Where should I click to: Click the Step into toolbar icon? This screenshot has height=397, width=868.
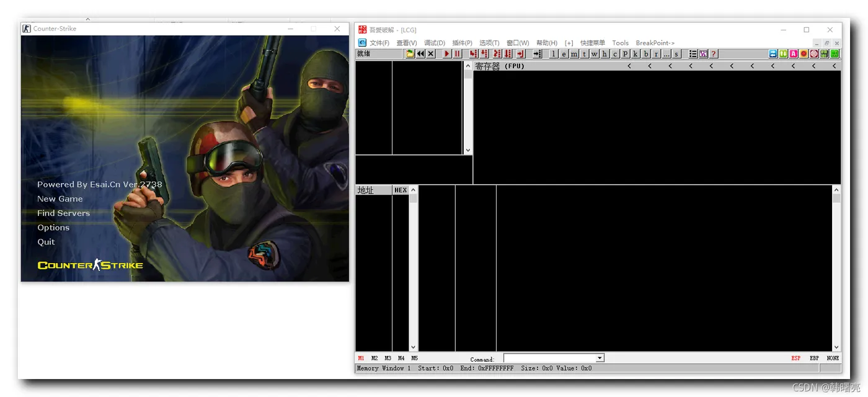474,54
